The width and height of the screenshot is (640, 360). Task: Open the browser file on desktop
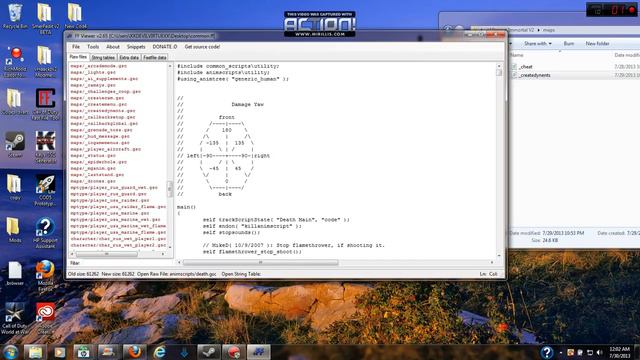click(15, 273)
